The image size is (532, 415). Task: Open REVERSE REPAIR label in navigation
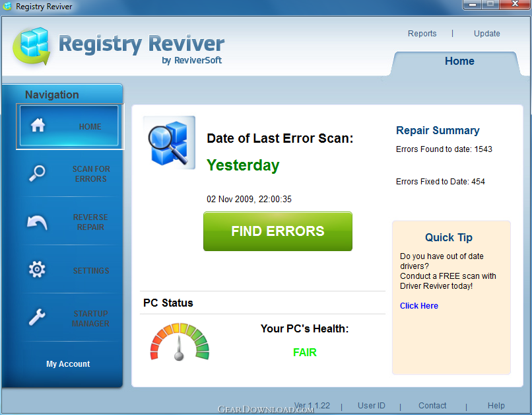pos(90,222)
